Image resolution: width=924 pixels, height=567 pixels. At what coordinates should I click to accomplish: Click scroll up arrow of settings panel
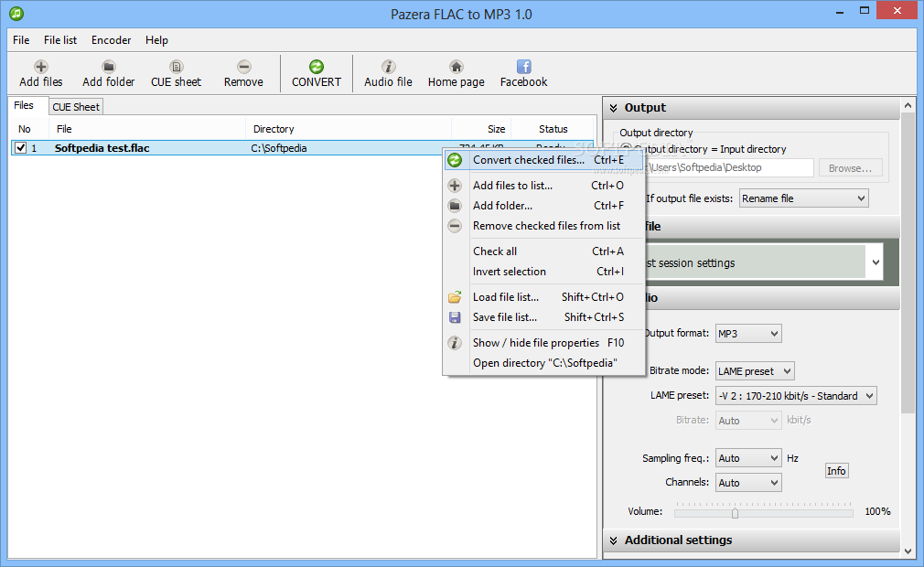[908, 106]
